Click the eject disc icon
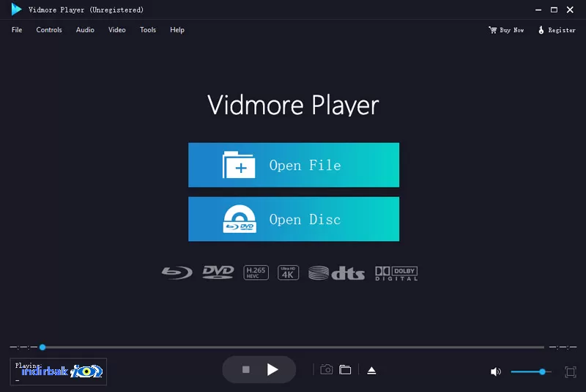Image resolution: width=586 pixels, height=392 pixels. [371, 370]
